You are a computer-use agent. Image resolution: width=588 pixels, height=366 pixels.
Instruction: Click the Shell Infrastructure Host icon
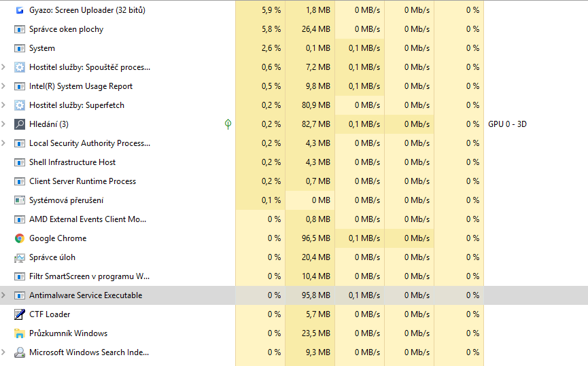[x=20, y=162]
